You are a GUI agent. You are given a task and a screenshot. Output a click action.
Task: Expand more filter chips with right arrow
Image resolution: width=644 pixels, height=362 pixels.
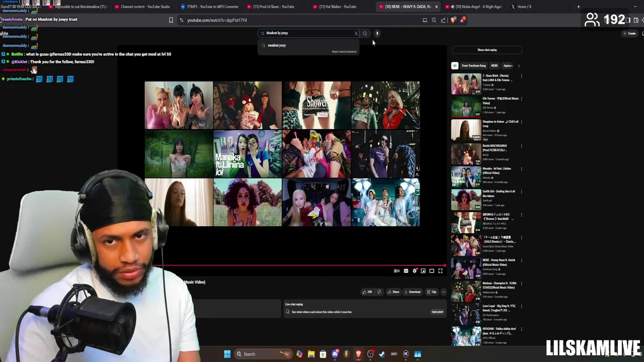tap(519, 65)
